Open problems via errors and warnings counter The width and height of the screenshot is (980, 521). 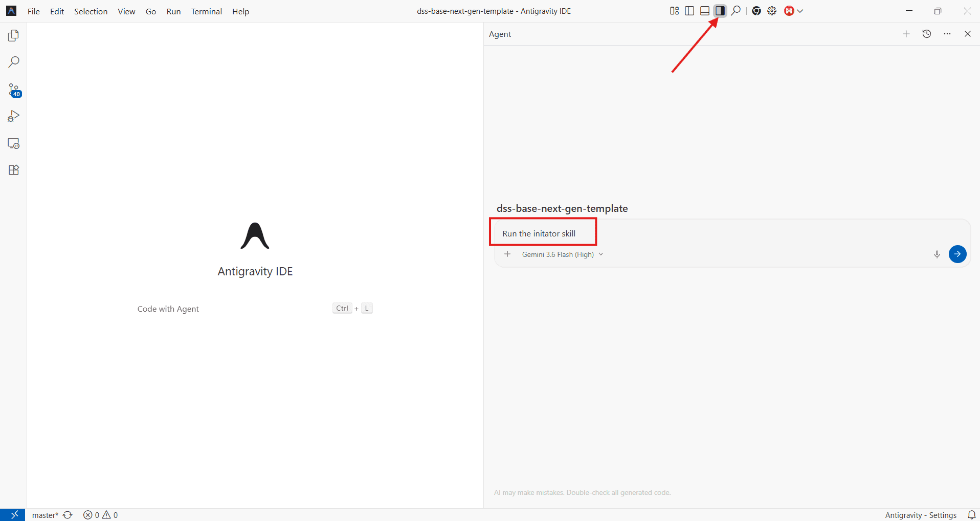[x=101, y=515]
